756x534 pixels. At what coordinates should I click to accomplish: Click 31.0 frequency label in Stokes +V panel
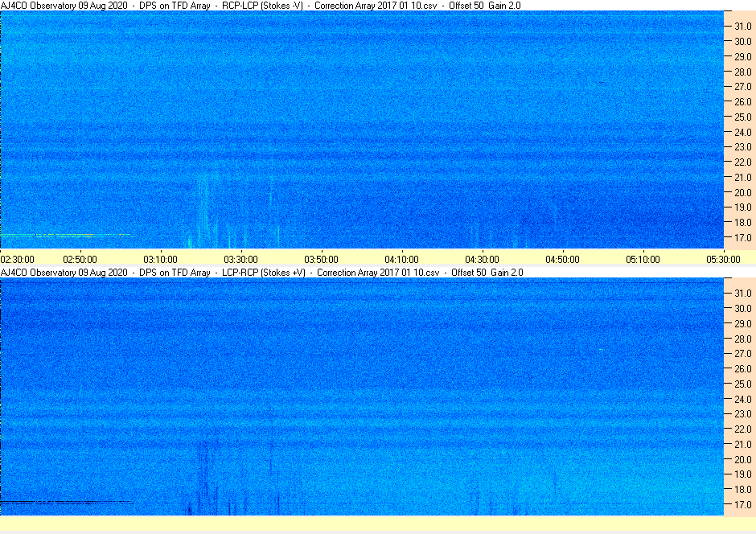[x=742, y=294]
